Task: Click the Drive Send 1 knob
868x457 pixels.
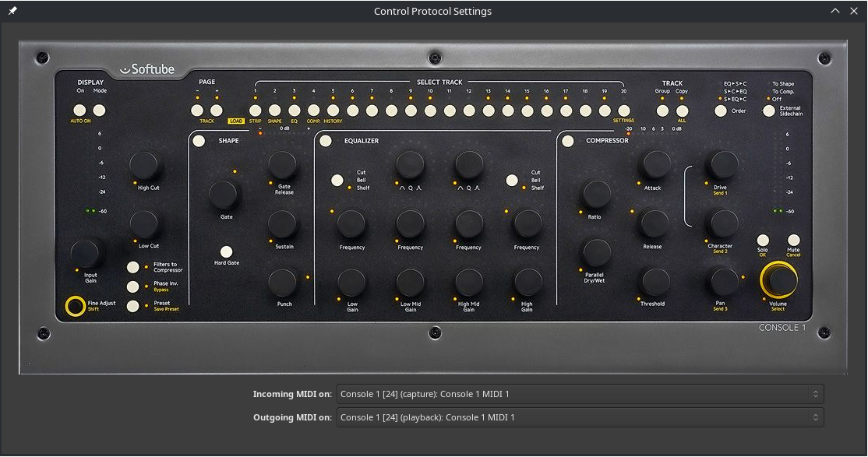Action: (x=723, y=164)
